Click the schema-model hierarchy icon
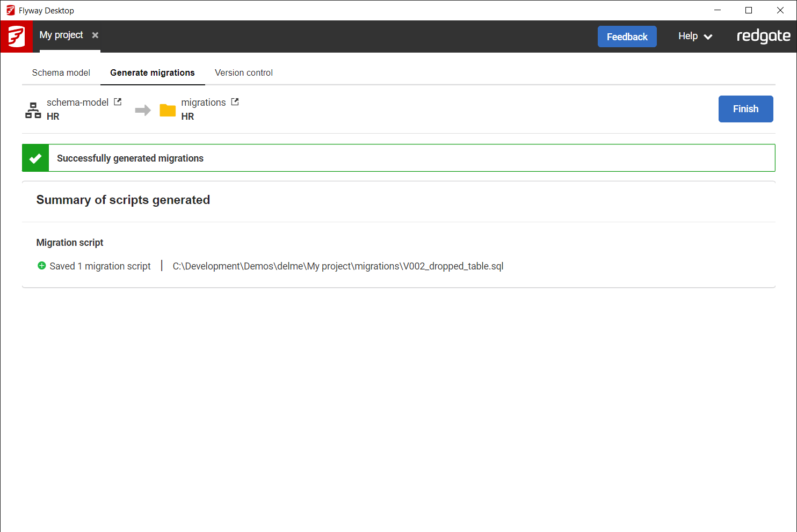The image size is (797, 532). 33,110
